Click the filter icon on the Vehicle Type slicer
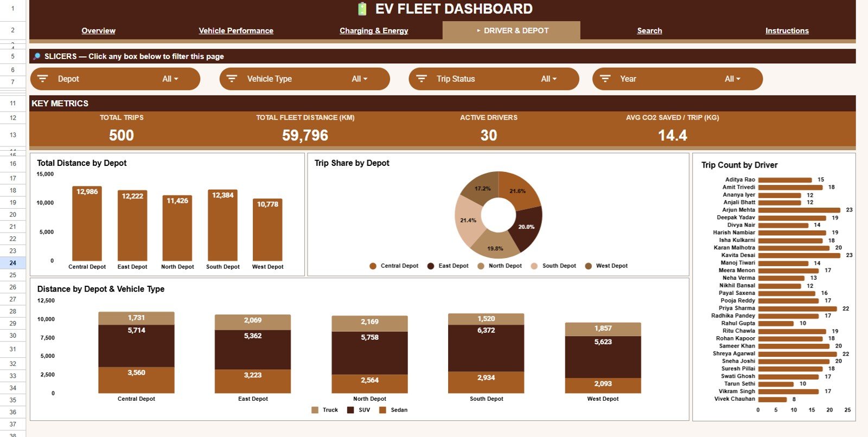The image size is (868, 437). click(x=232, y=79)
